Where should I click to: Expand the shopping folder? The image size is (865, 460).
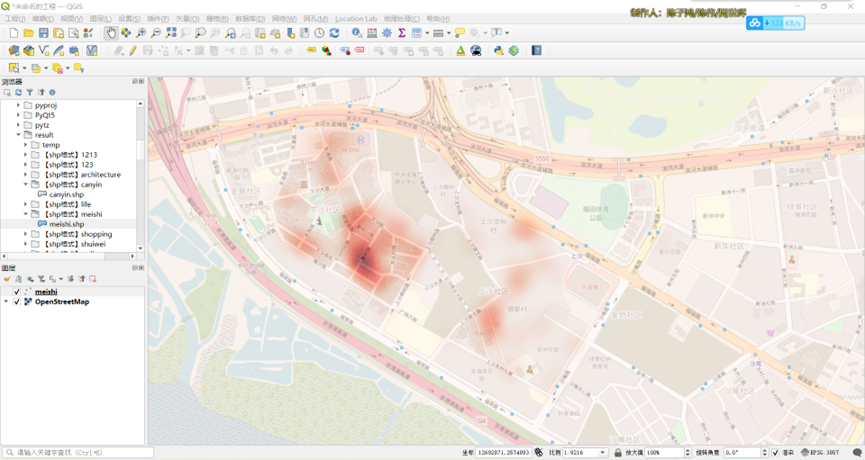pyautogui.click(x=25, y=234)
